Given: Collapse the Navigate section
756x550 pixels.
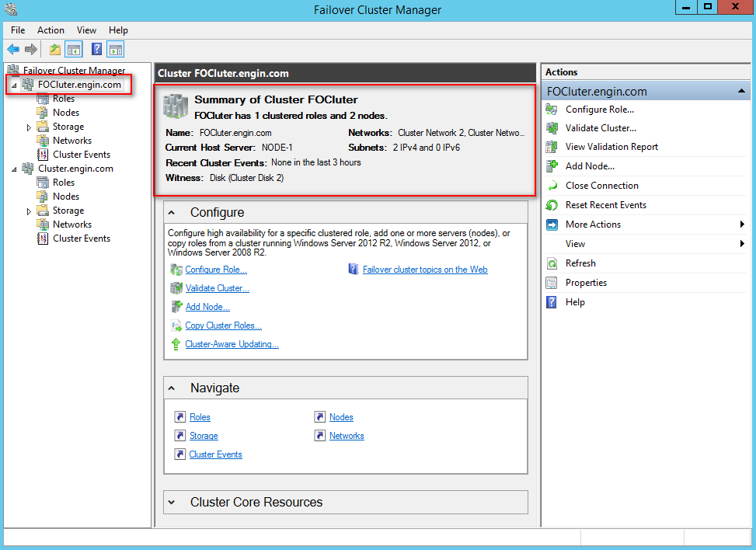Looking at the screenshot, I should tap(172, 388).
